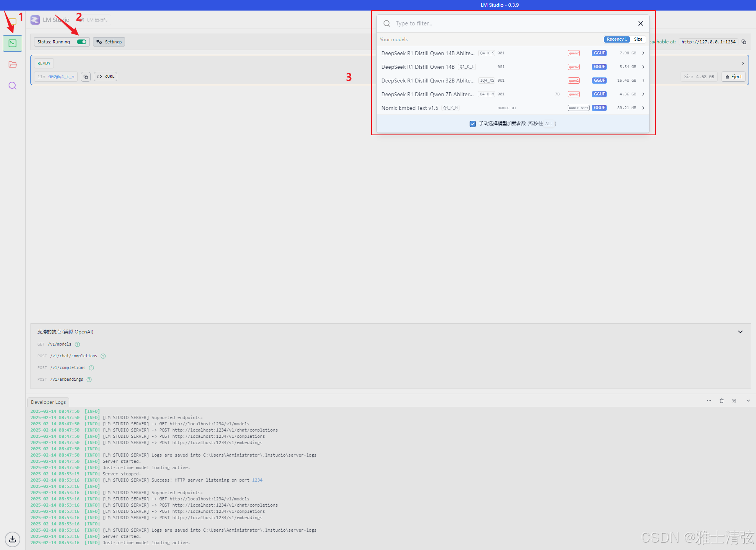Open My Models folder sidebar icon
Screen dimensions: 756x550
(13, 64)
